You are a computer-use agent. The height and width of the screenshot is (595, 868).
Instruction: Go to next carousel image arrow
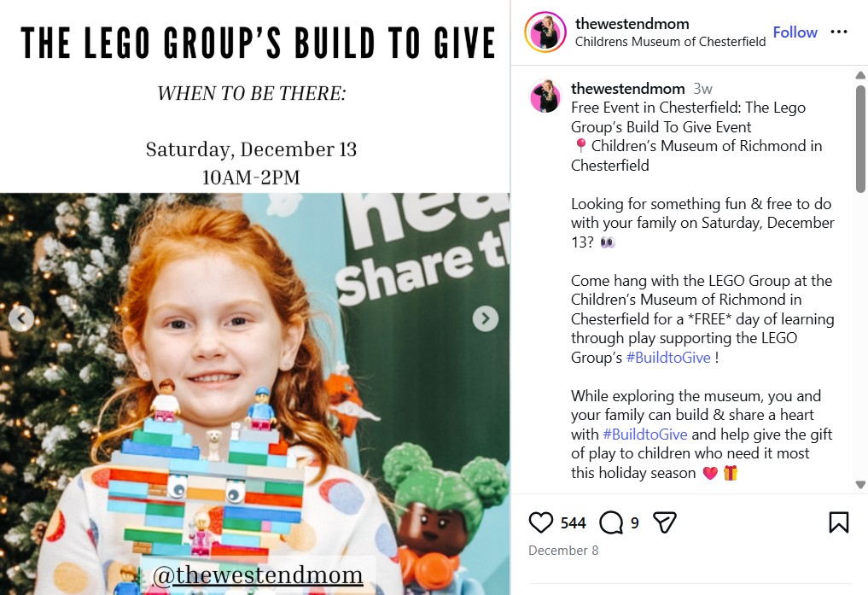click(486, 318)
